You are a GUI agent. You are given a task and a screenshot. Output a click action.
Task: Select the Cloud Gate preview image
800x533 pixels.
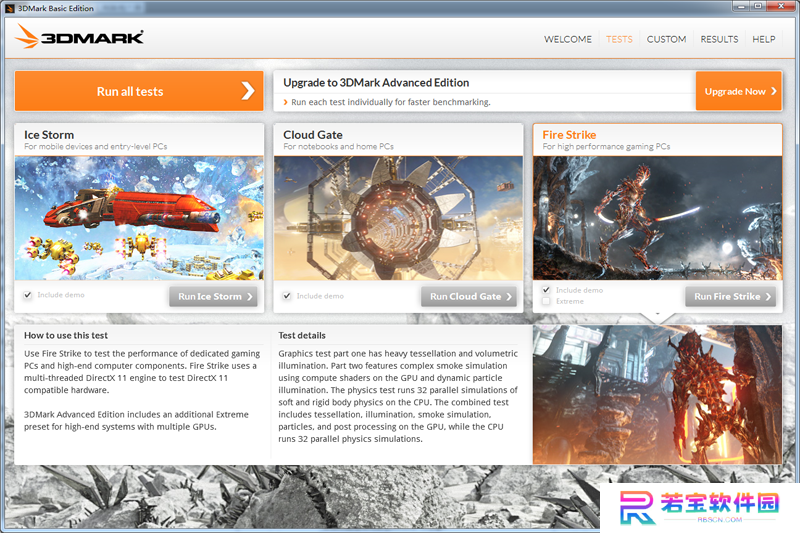coord(398,218)
